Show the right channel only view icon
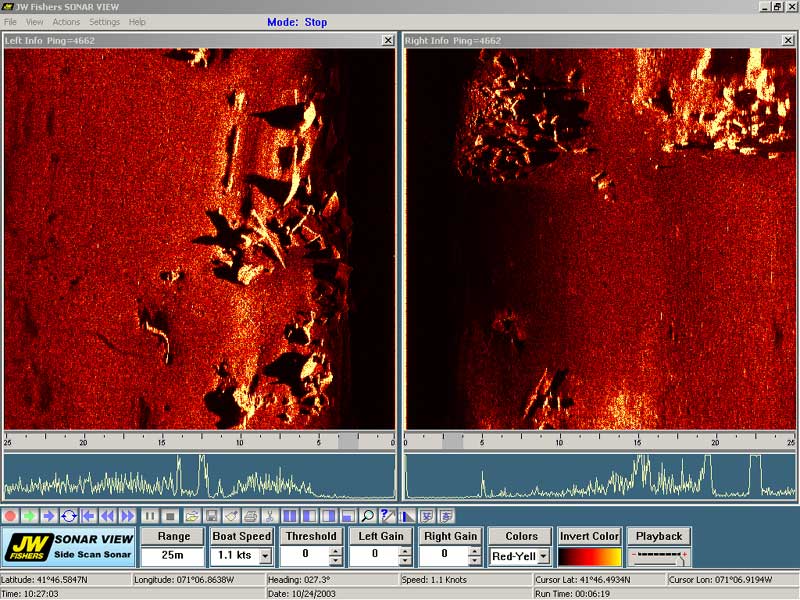The image size is (800, 600). coord(329,516)
